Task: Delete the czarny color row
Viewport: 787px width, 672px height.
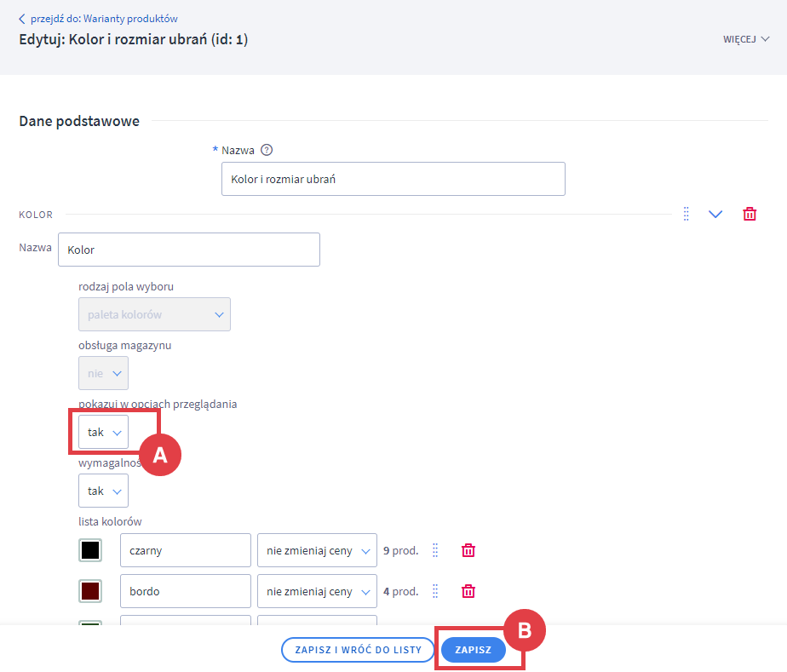Action: click(468, 550)
